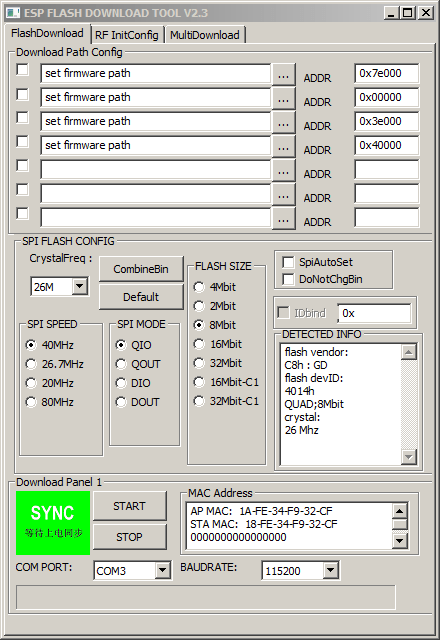The width and height of the screenshot is (440, 640).
Task: Open the MultiDownload tab
Action: pos(204,35)
